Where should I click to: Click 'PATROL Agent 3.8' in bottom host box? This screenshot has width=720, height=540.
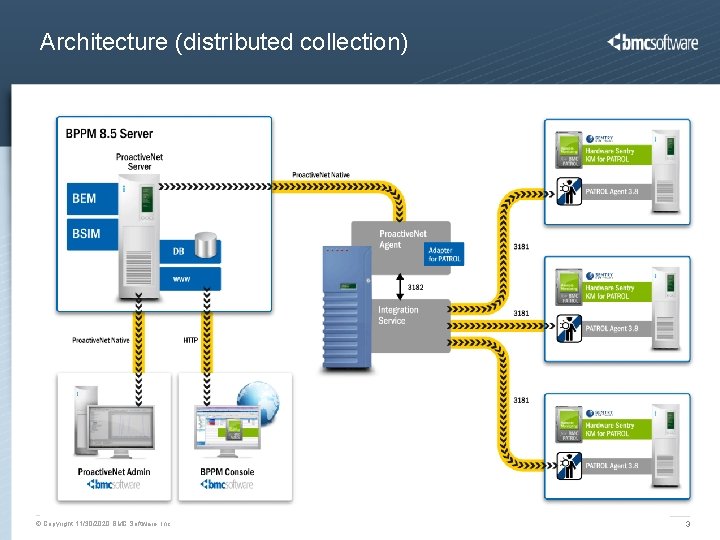click(x=612, y=466)
